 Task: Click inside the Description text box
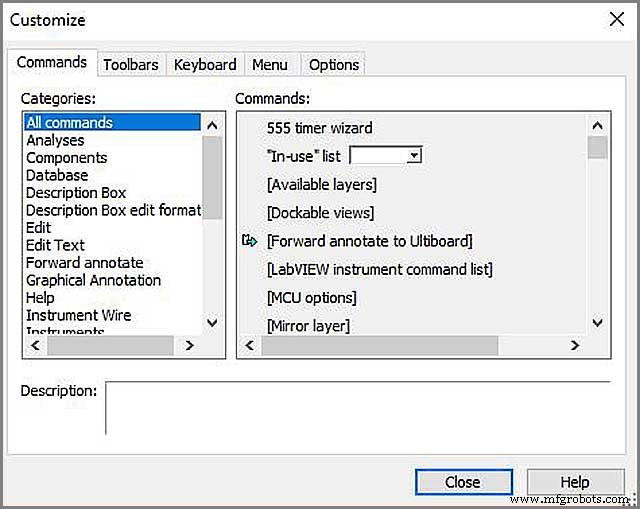coord(357,407)
